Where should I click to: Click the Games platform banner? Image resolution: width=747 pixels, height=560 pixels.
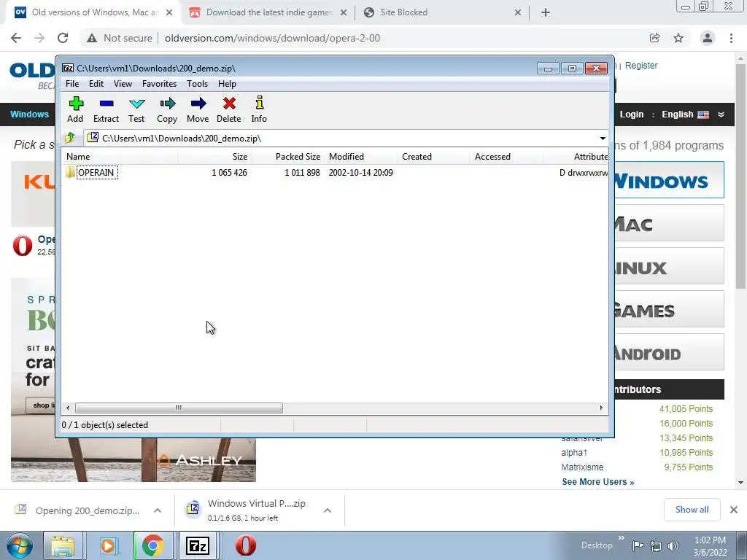point(669,309)
